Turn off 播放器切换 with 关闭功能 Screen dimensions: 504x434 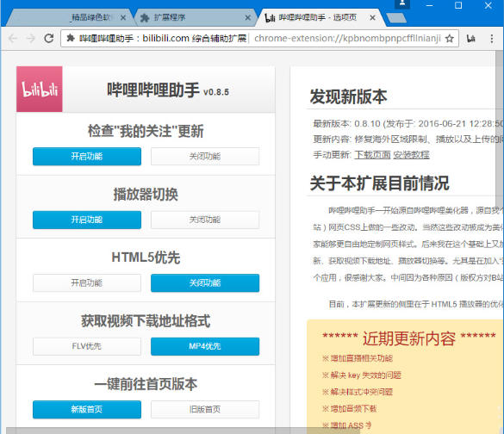click(205, 220)
